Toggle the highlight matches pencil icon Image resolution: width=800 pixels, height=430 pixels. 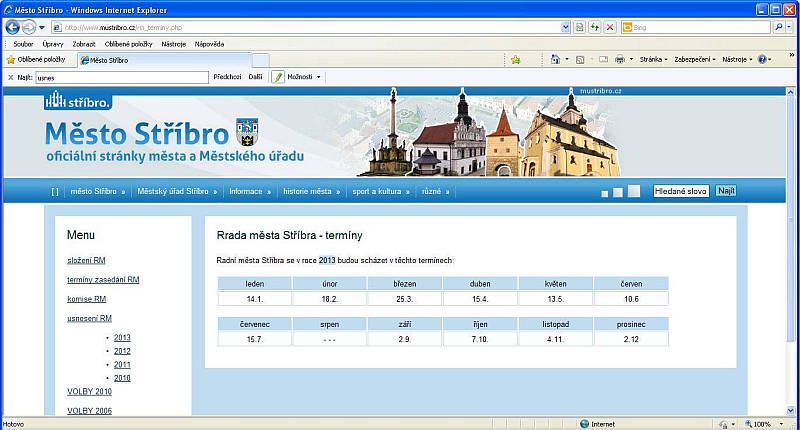(278, 76)
